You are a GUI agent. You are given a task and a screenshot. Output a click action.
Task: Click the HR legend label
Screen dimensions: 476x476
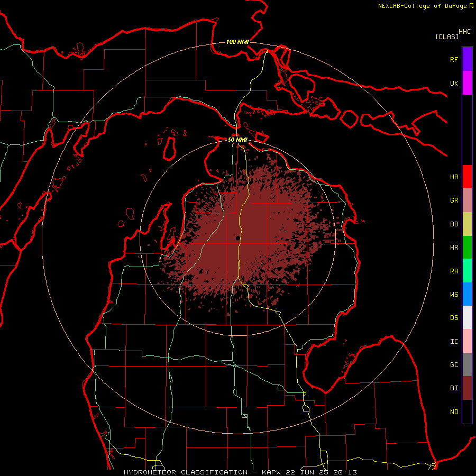click(x=454, y=248)
